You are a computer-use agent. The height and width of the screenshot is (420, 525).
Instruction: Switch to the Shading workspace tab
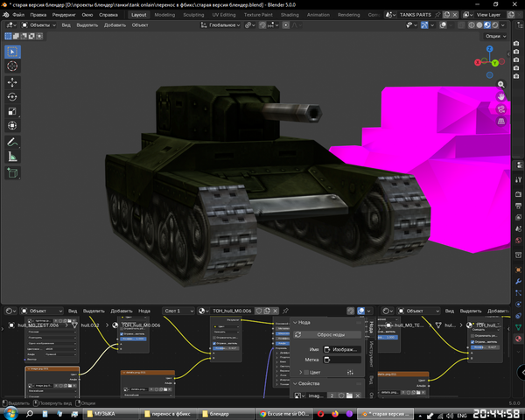290,15
